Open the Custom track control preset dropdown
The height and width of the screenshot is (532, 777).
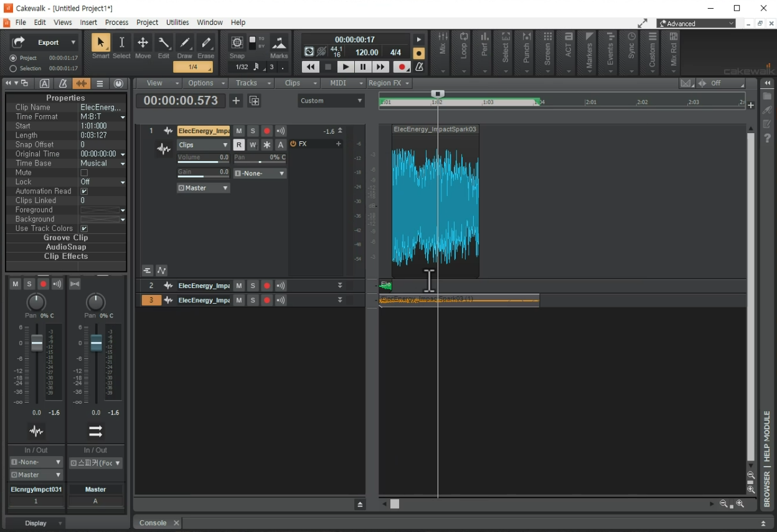coord(331,101)
